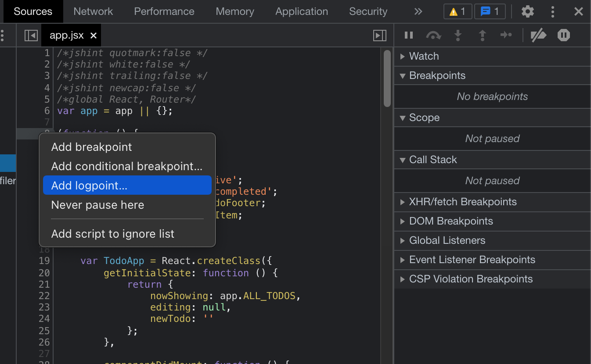The image size is (591, 364).
Task: Click Step into next function arrow
Action: [x=458, y=35]
